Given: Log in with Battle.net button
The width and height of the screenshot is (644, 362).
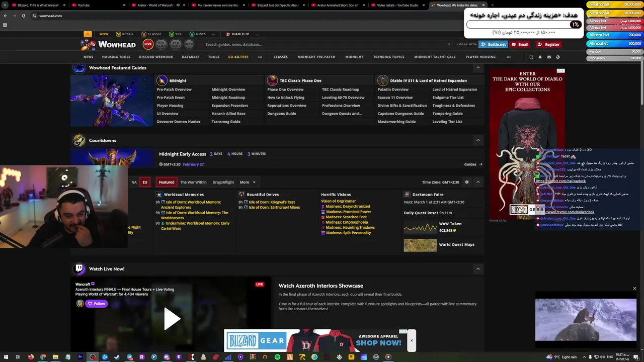Looking at the screenshot, I should click(493, 44).
